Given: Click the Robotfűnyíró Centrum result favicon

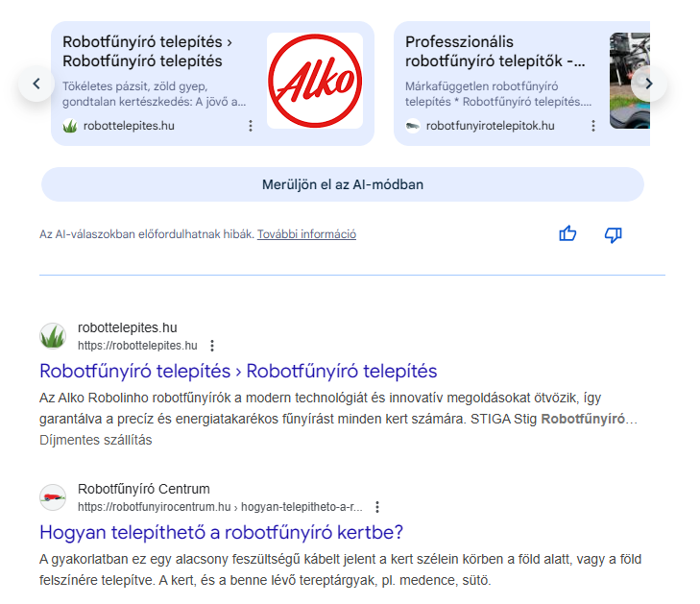Looking at the screenshot, I should (53, 497).
